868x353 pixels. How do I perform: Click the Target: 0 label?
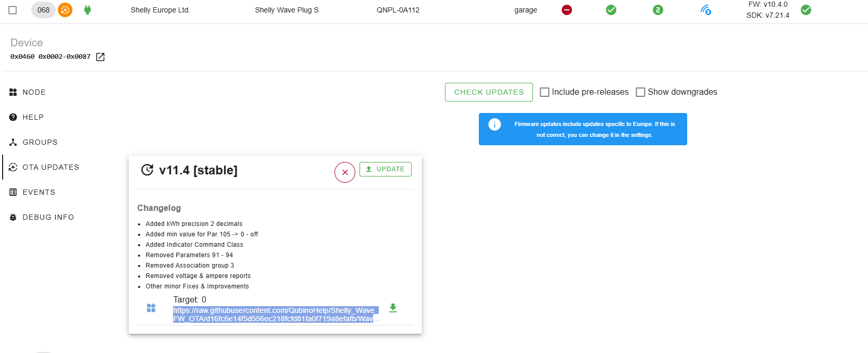[x=190, y=300]
